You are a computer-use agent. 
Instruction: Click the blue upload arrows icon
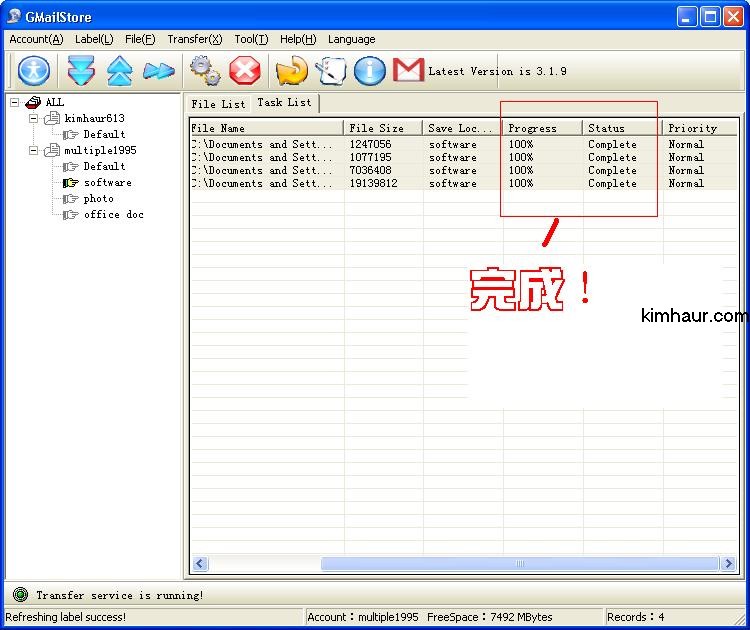119,71
